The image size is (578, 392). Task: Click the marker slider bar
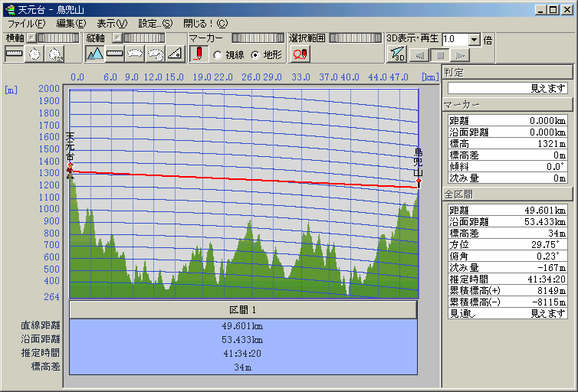(257, 38)
